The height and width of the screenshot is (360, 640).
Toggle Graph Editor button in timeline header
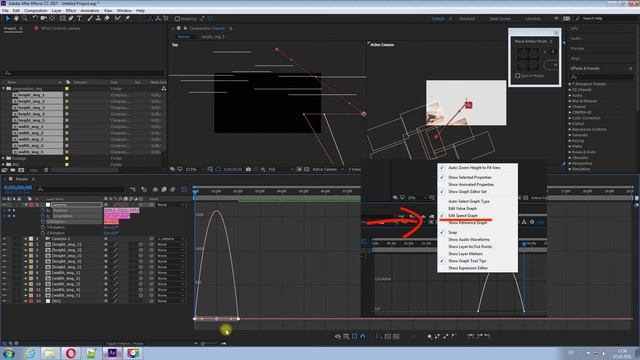tap(184, 189)
